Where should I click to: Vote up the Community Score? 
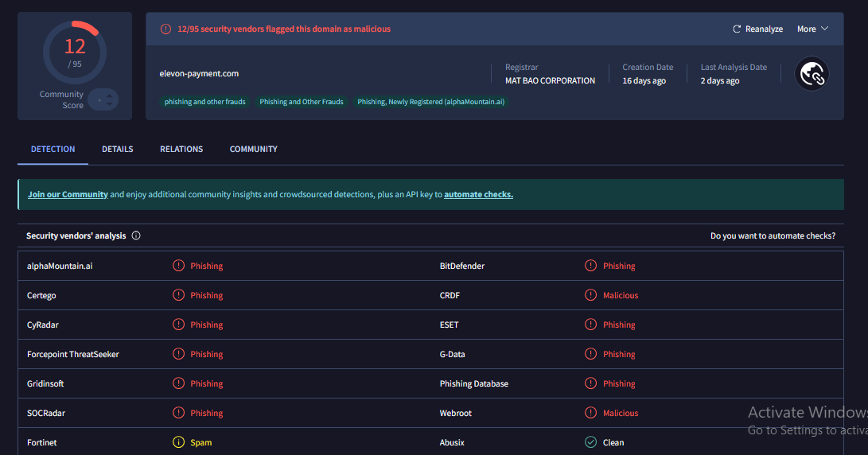pos(111,95)
